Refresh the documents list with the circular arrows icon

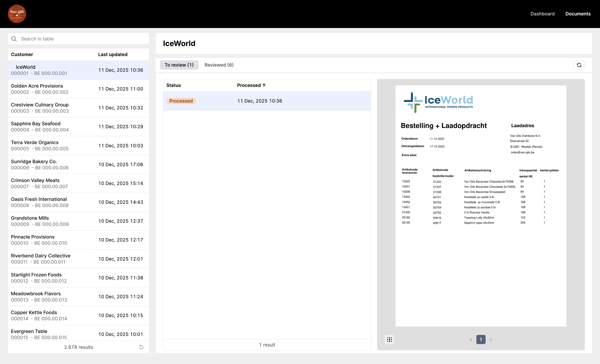pos(579,65)
